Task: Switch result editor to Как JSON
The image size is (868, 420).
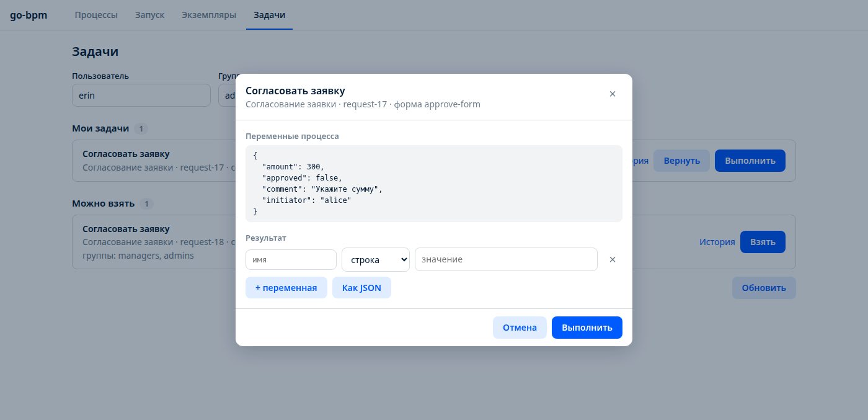Action: pos(361,288)
